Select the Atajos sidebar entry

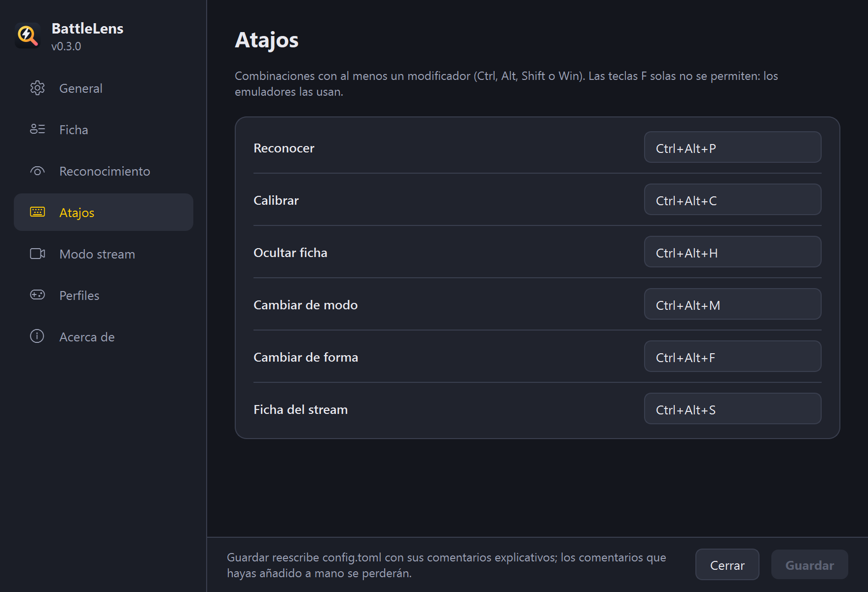(x=104, y=212)
